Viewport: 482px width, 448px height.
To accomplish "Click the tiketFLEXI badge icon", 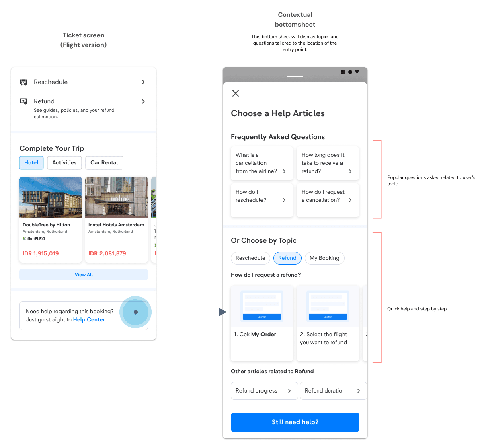I will [24, 238].
